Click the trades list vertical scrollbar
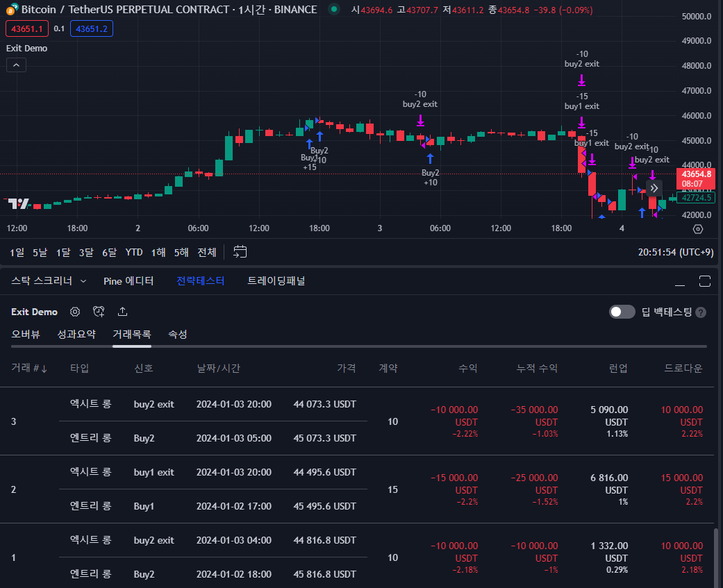This screenshot has height=588, width=723. [x=715, y=557]
